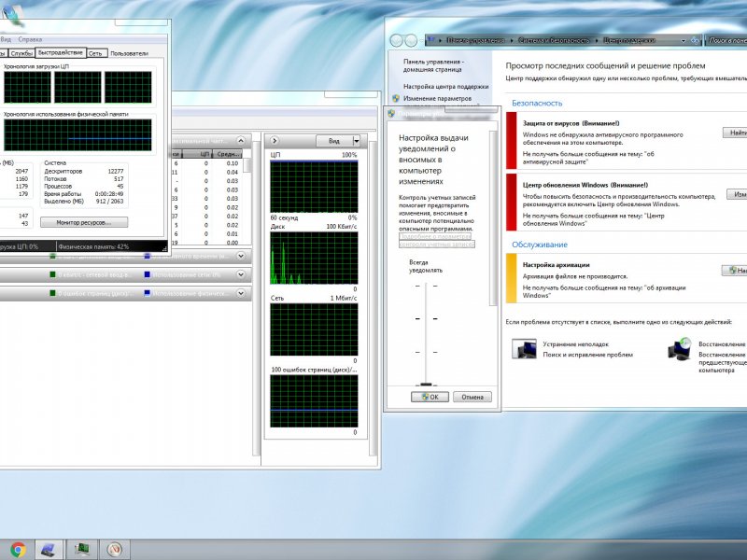Refresh the Action Center address bar
The width and height of the screenshot is (747, 560).
695,40
